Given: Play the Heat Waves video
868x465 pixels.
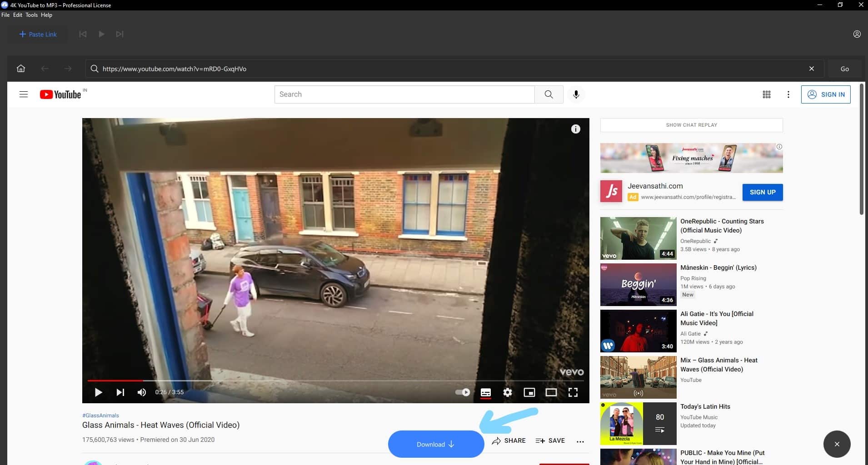Looking at the screenshot, I should coord(98,392).
